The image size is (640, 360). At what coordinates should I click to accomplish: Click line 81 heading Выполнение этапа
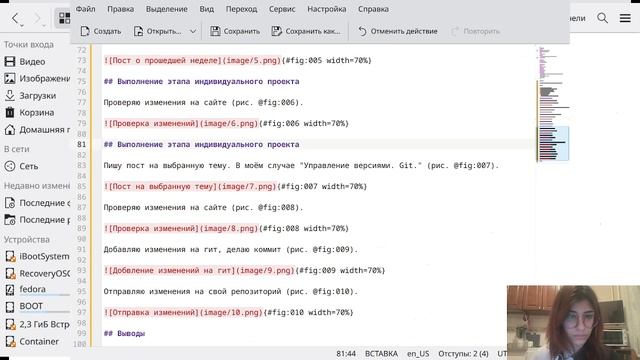coord(202,144)
